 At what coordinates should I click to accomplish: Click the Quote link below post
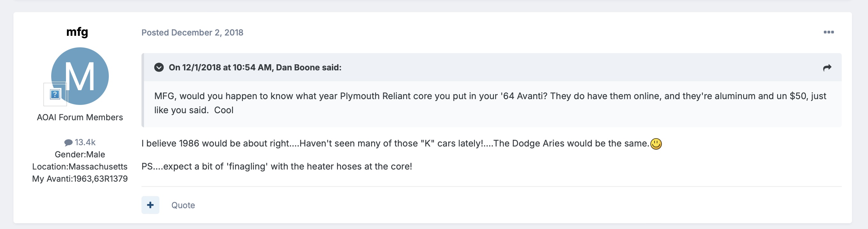click(x=183, y=205)
